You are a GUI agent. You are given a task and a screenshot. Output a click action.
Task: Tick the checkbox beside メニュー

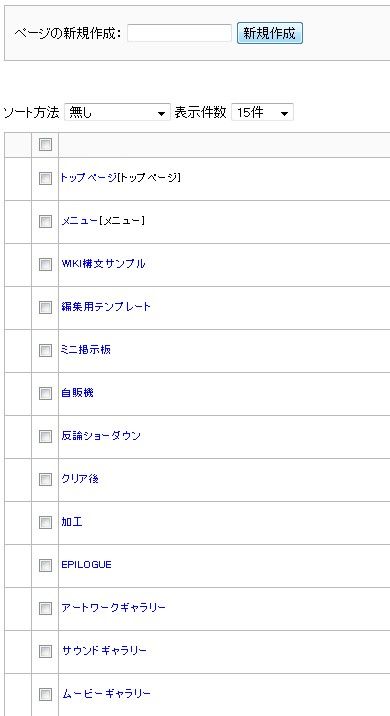coord(45,221)
